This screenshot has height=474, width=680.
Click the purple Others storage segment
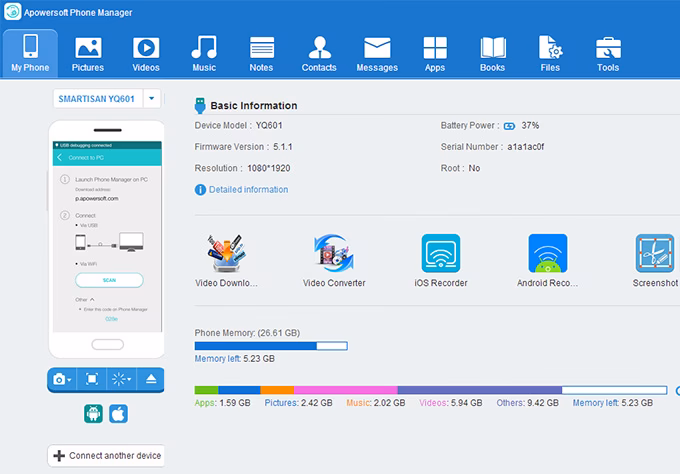pyautogui.click(x=480, y=390)
